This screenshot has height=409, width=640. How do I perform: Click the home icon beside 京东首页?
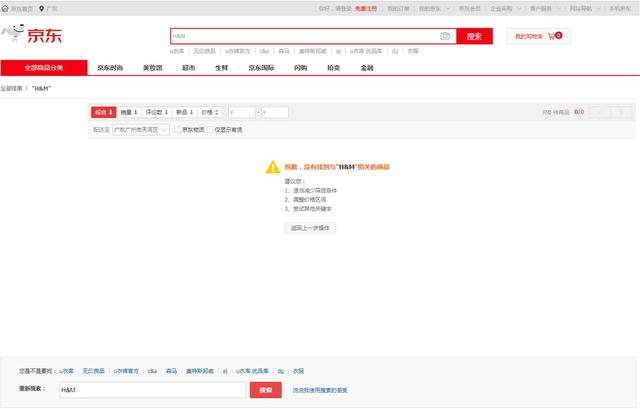click(x=5, y=8)
